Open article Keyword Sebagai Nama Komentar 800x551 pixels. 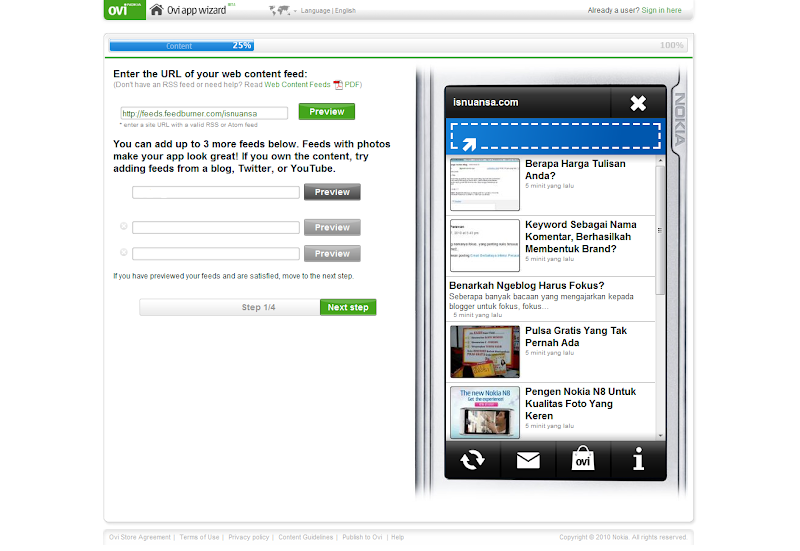(x=581, y=237)
